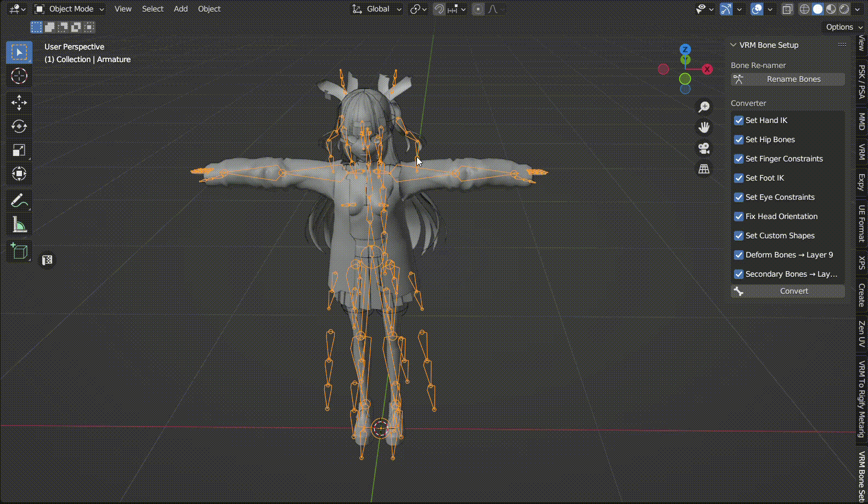The image size is (868, 504).
Task: Open the Object Mode dropdown
Action: coord(69,9)
